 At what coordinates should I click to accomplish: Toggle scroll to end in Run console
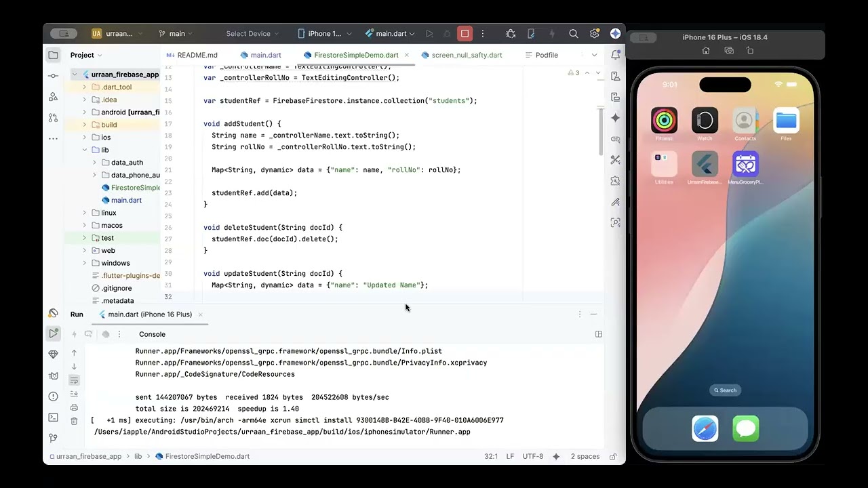click(x=74, y=394)
